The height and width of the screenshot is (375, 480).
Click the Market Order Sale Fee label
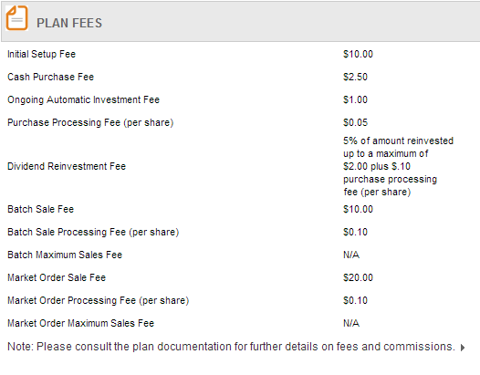[x=56, y=277]
